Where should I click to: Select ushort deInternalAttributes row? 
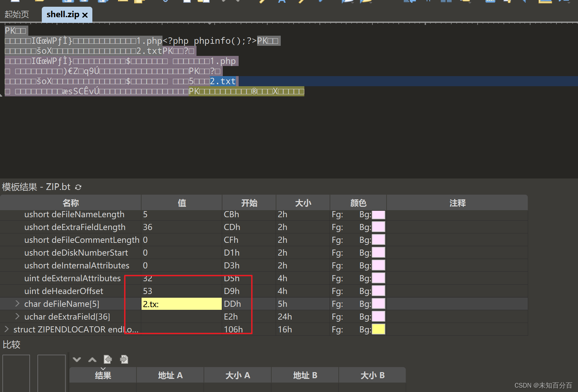(x=264, y=265)
